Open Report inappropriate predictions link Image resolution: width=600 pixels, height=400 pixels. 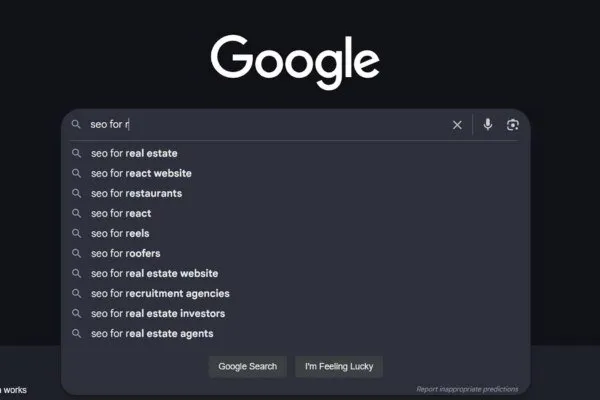[469, 389]
